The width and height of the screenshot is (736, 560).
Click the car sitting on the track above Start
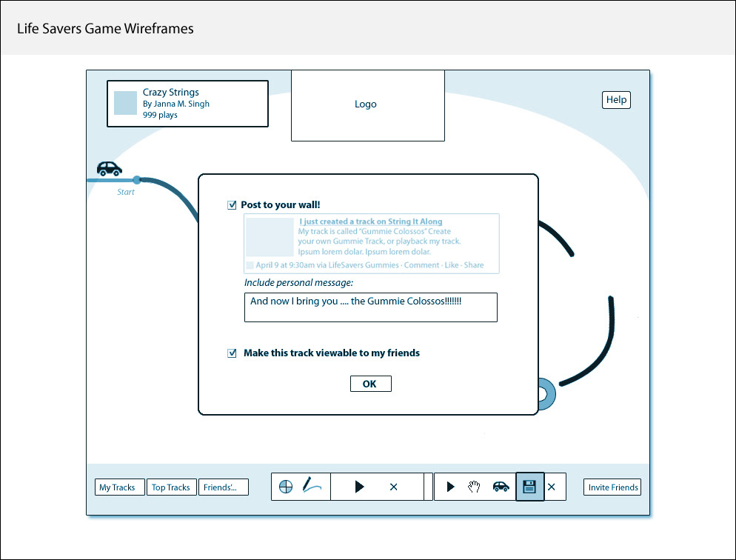[x=110, y=168]
